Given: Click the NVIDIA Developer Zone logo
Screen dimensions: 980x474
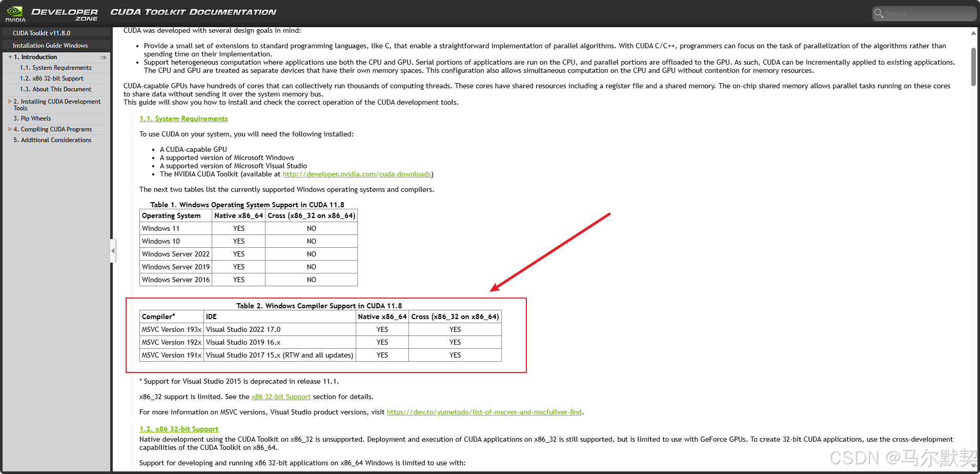Looking at the screenshot, I should (x=51, y=14).
